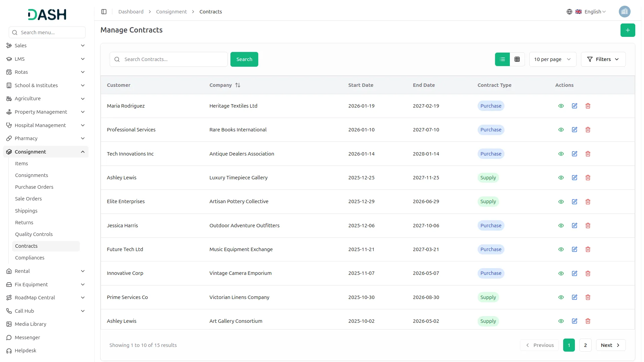644x362 pixels.
Task: Toggle the sidebar collapse icon
Action: tap(104, 12)
